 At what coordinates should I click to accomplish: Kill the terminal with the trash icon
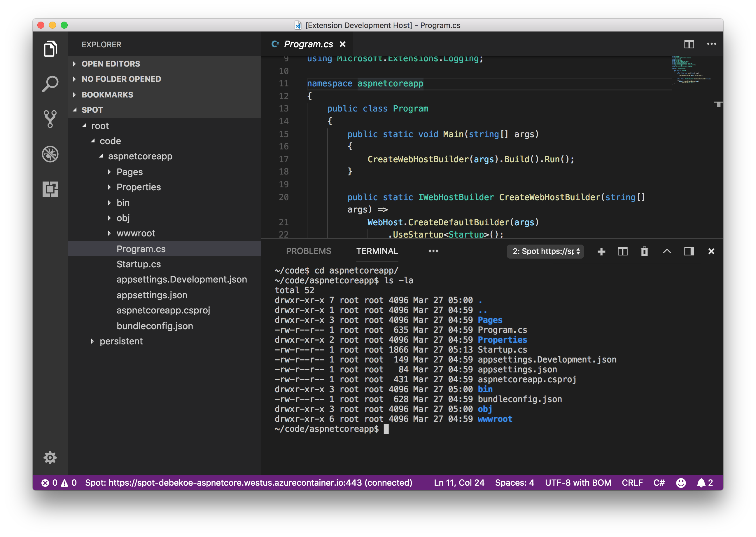coord(644,251)
